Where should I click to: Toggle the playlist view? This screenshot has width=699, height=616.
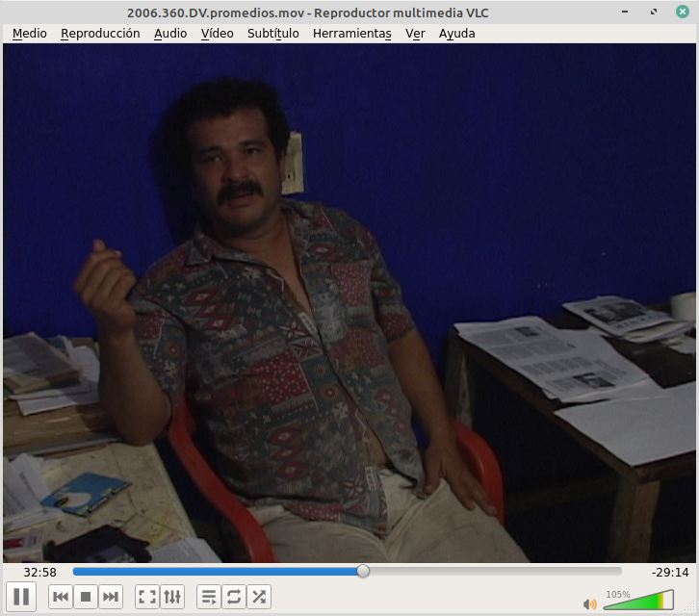click(x=209, y=597)
